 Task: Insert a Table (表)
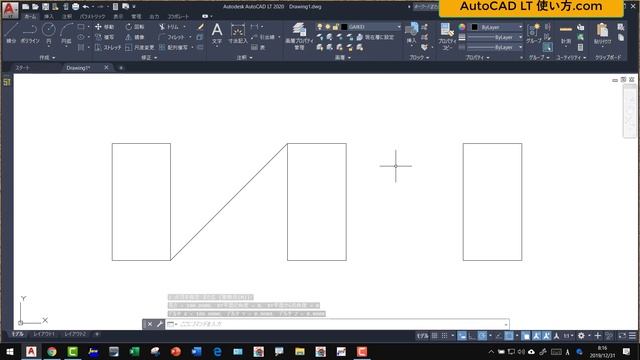(258, 47)
